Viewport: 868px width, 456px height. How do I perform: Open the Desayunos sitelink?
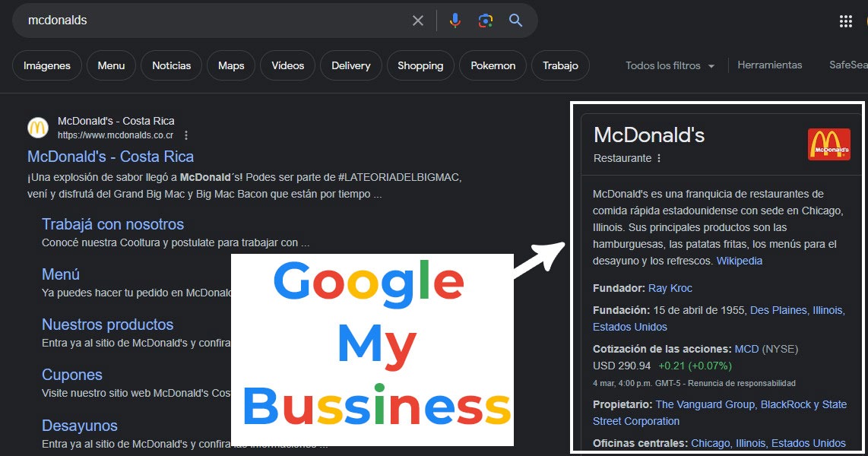pyautogui.click(x=80, y=426)
